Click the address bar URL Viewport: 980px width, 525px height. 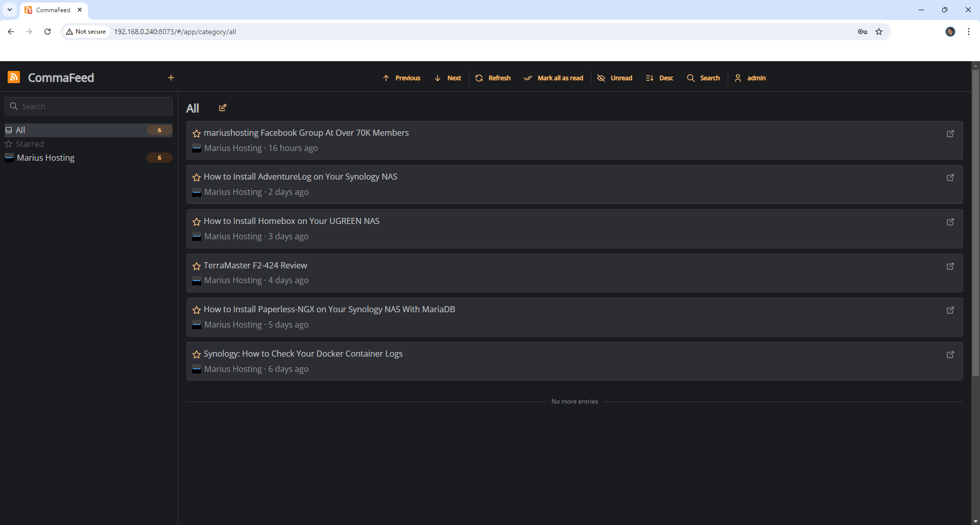click(175, 32)
